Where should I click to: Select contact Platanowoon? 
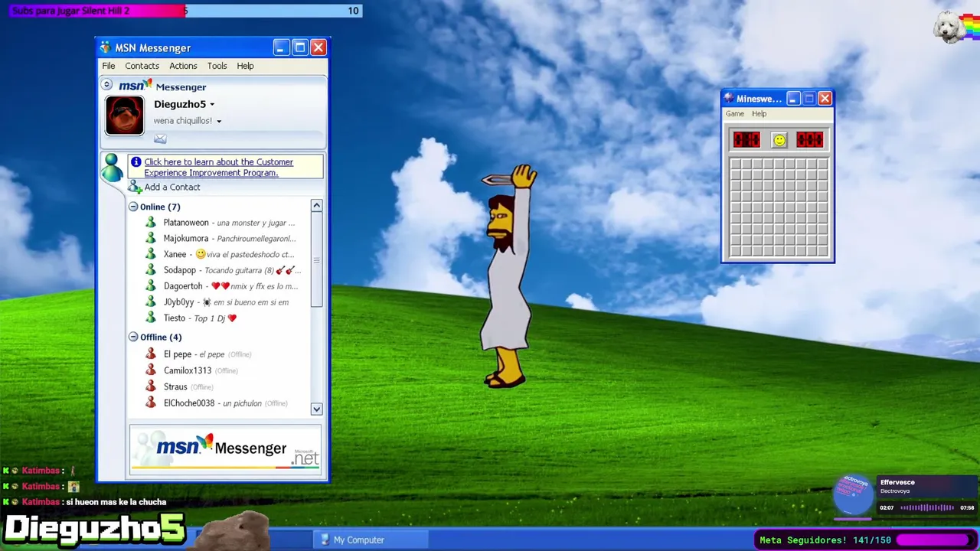click(x=186, y=223)
